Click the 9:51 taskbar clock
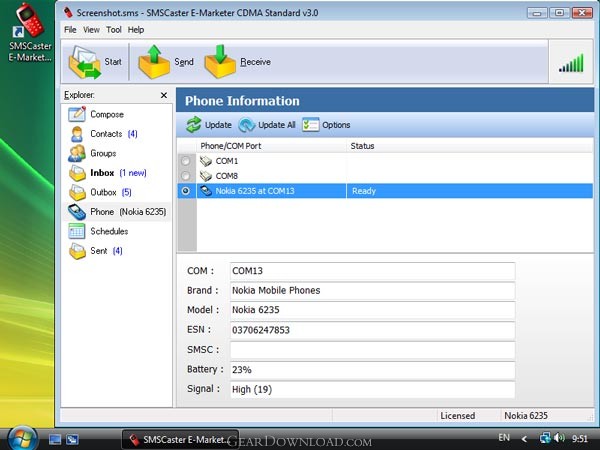The width and height of the screenshot is (600, 450). pyautogui.click(x=580, y=439)
